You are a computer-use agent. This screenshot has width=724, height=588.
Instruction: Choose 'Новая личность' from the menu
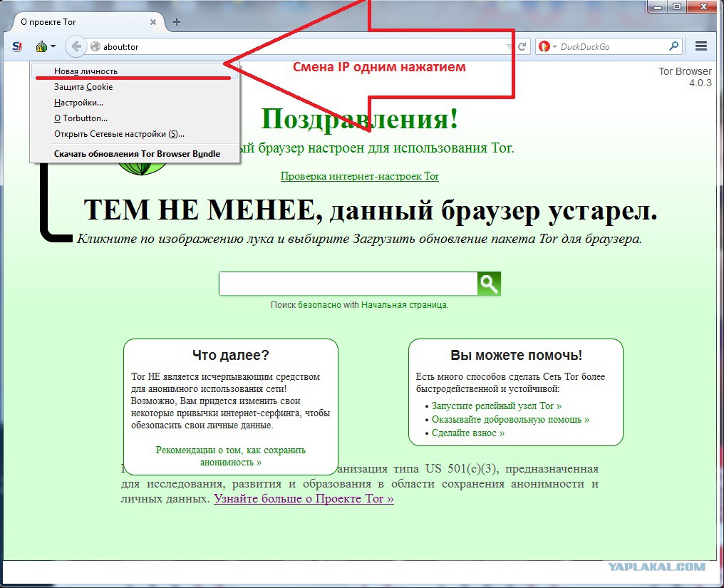135,71
